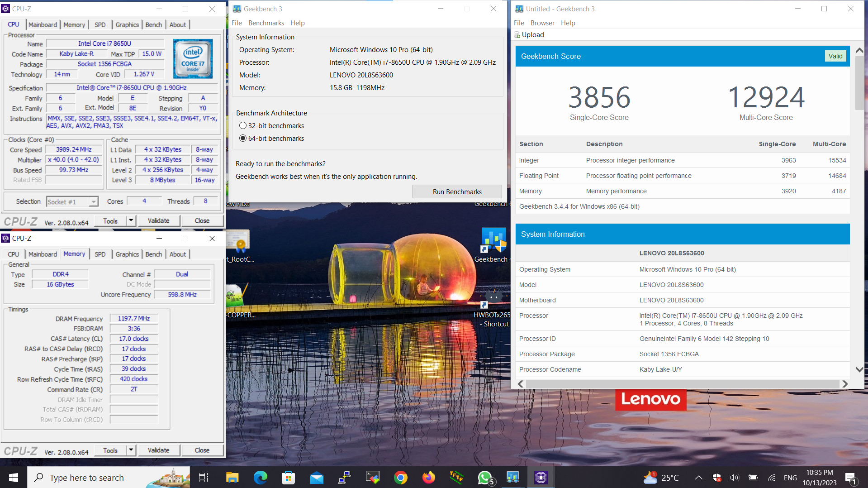This screenshot has height=488, width=868.
Task: Click Close in lower CPU-Z window
Action: point(202,450)
